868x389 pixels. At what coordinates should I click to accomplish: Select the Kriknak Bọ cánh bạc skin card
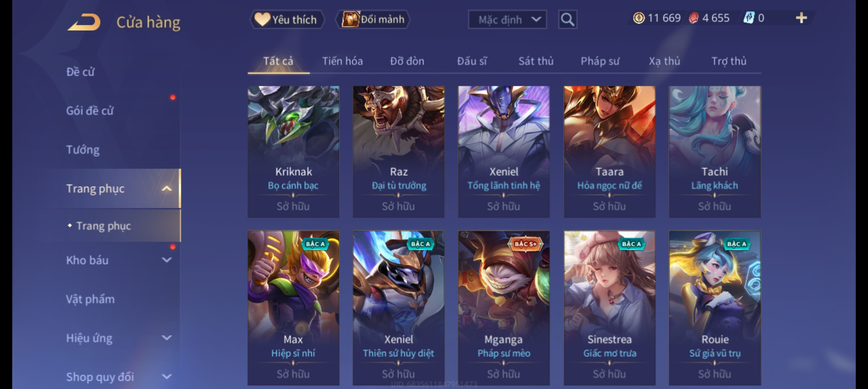(x=293, y=152)
